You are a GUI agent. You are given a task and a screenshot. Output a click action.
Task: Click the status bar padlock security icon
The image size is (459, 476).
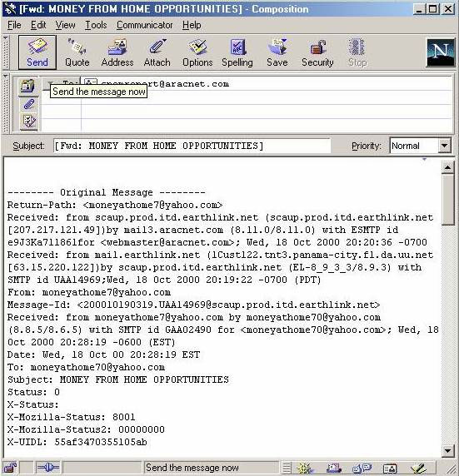10,468
